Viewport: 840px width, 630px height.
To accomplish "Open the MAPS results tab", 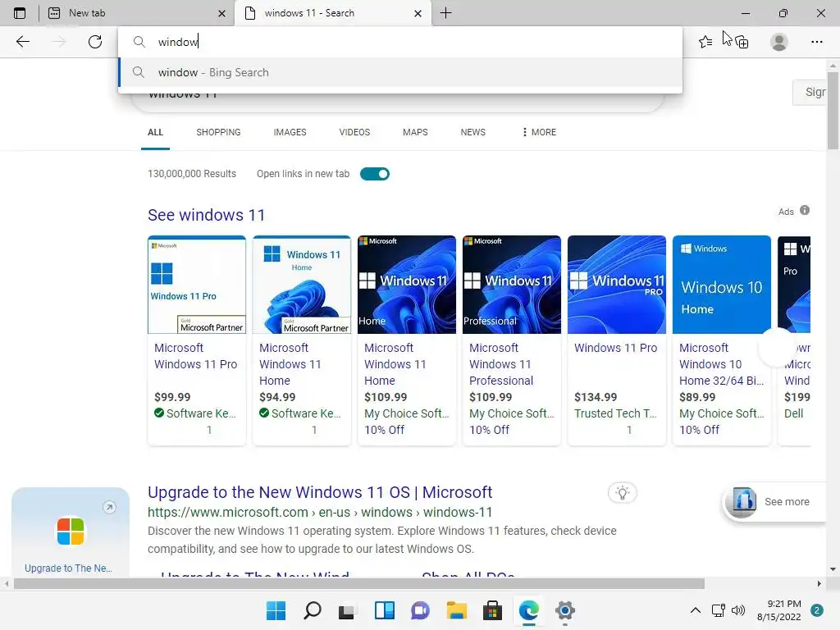I will tap(415, 132).
